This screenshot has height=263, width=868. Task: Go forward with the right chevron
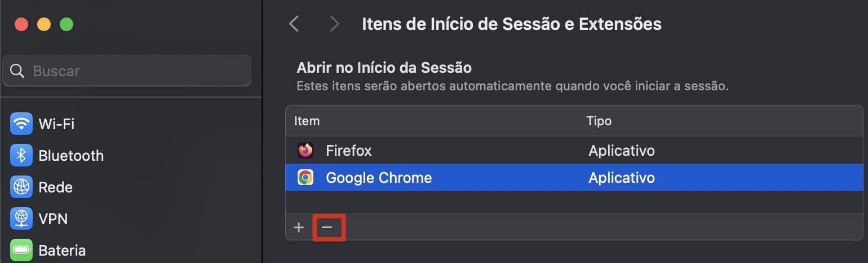pyautogui.click(x=335, y=24)
